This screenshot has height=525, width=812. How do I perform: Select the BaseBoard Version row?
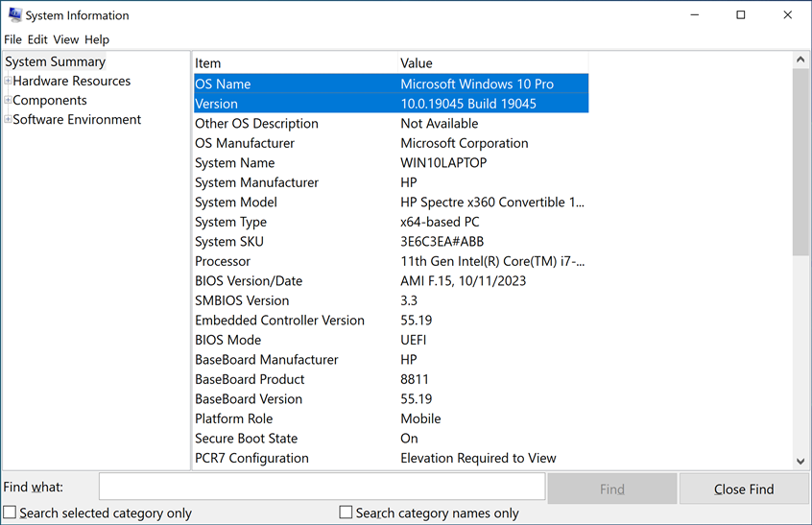pyautogui.click(x=391, y=398)
